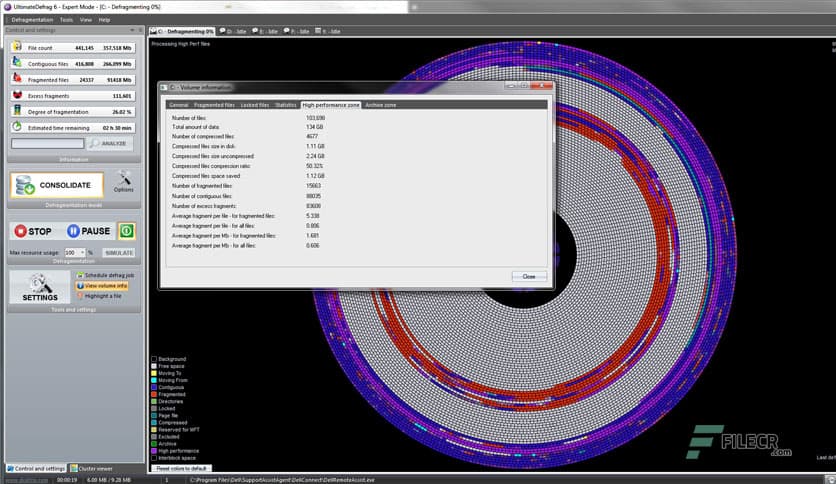Click the Fragmented color swatch
The width and height of the screenshot is (836, 484).
click(x=154, y=394)
